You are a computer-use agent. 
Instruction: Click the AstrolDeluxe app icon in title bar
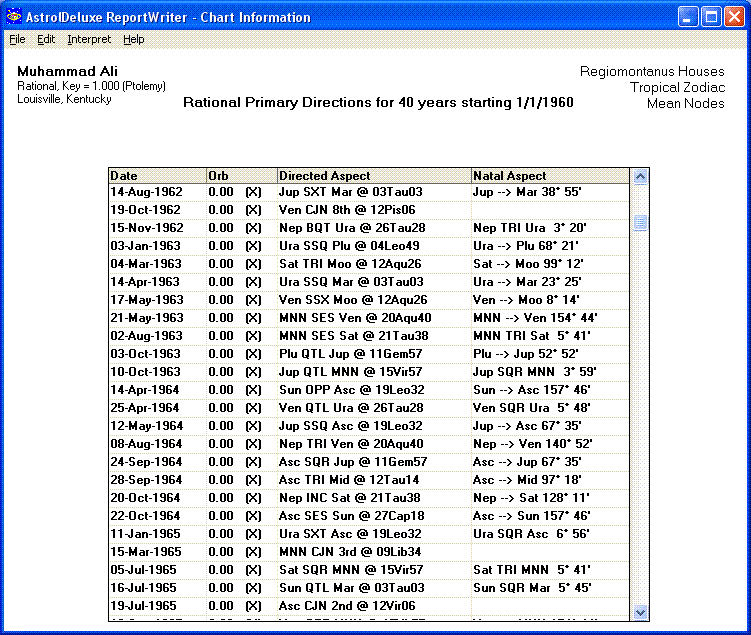click(x=14, y=16)
